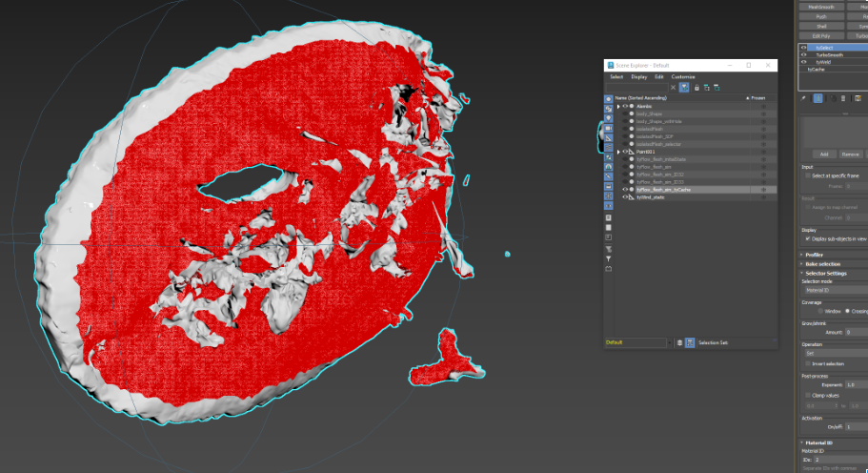
Task: Enable Invert selection checkbox
Action: 807,363
